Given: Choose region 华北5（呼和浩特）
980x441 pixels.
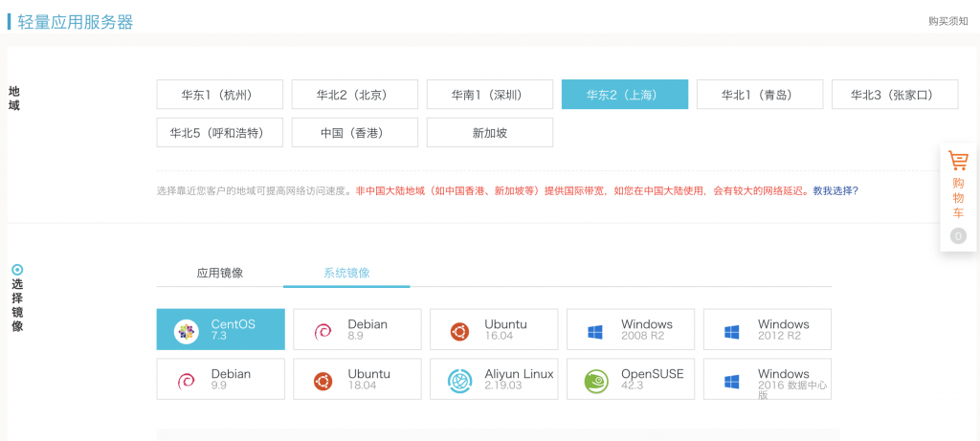Looking at the screenshot, I should [220, 132].
